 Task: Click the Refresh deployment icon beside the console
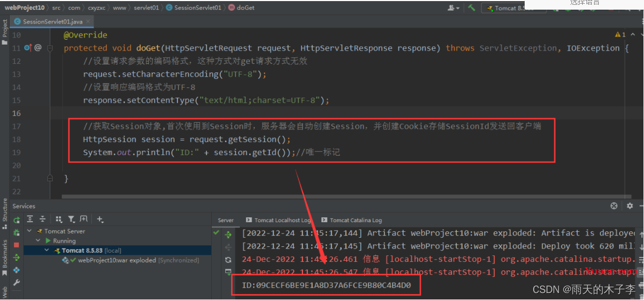tap(228, 260)
